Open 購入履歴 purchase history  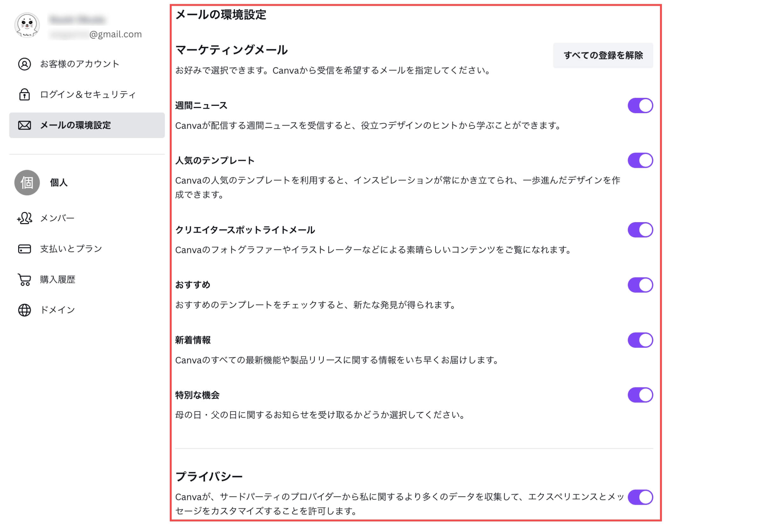pos(87,280)
